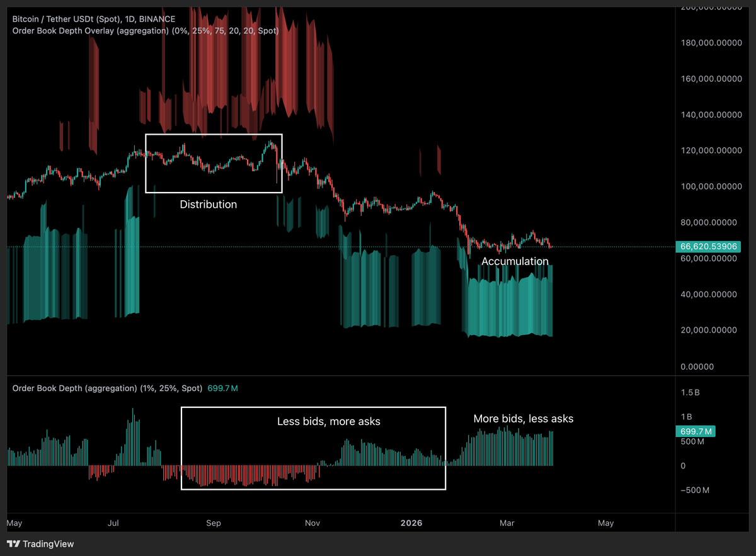
Task: Click the 'Less bids, more asks' annotation
Action: pos(328,421)
